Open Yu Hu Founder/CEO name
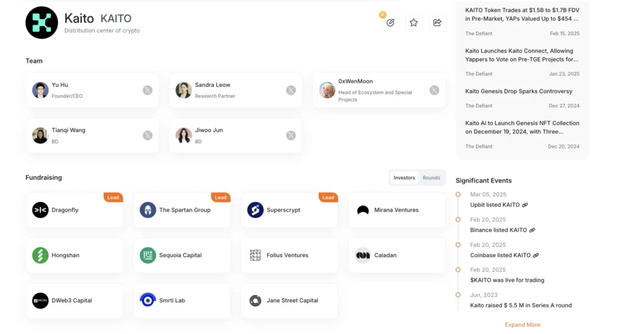Image resolution: width=644 pixels, height=334 pixels. tap(60, 85)
